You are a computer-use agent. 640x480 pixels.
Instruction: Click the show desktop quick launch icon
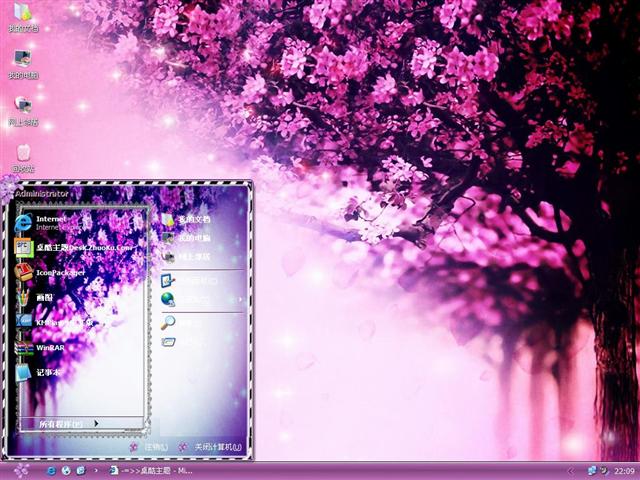[x=81, y=471]
